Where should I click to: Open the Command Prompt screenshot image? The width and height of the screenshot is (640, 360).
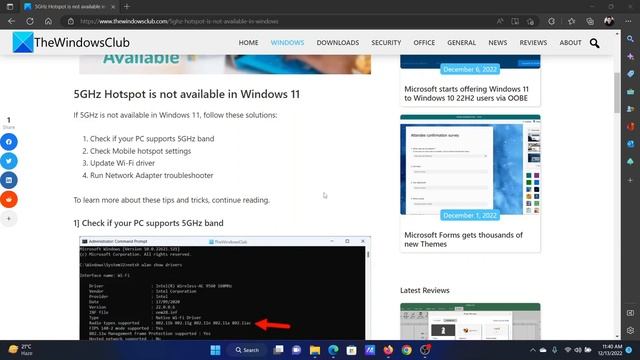pos(225,288)
